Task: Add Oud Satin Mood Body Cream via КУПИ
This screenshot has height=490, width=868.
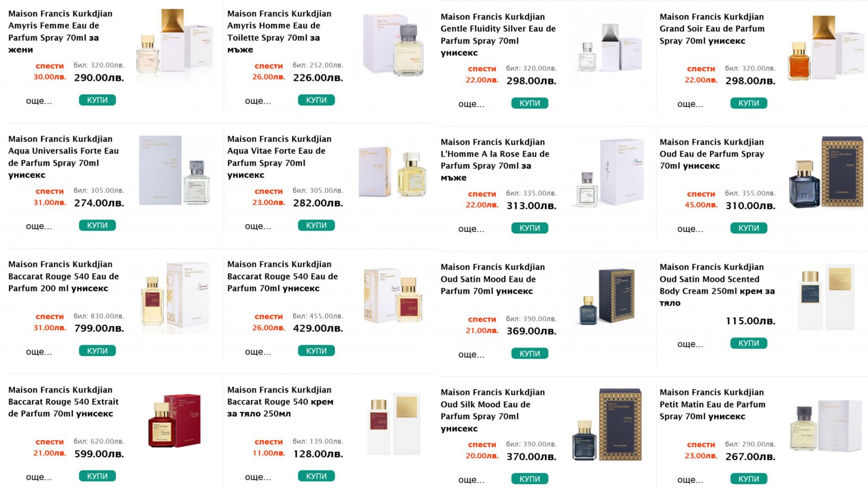Action: coord(748,343)
